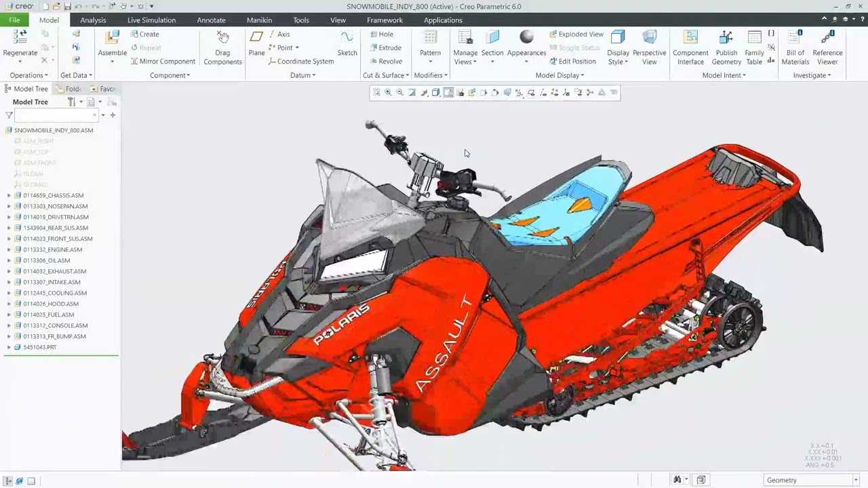Switch to the Framework tab
Screen dimensions: 868x488
(x=384, y=20)
